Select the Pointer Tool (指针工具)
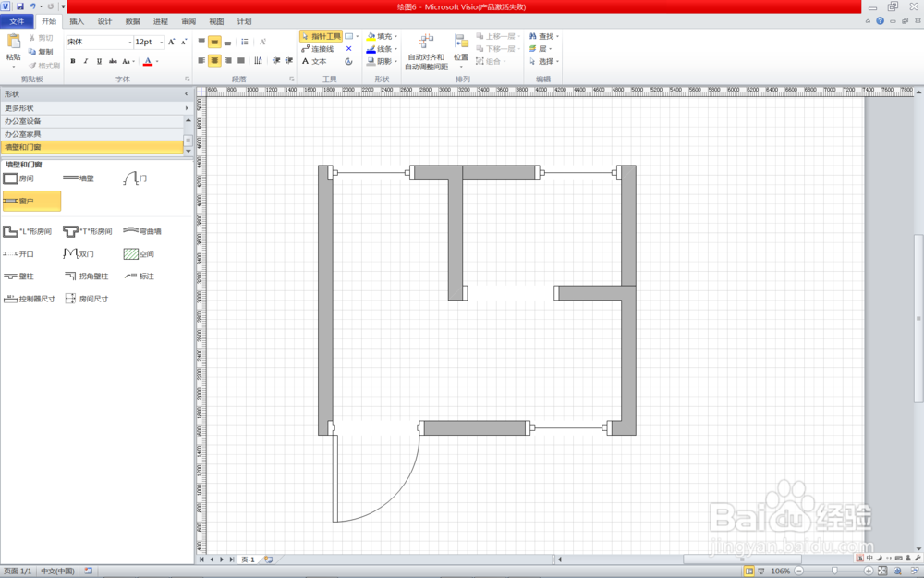 coord(322,36)
